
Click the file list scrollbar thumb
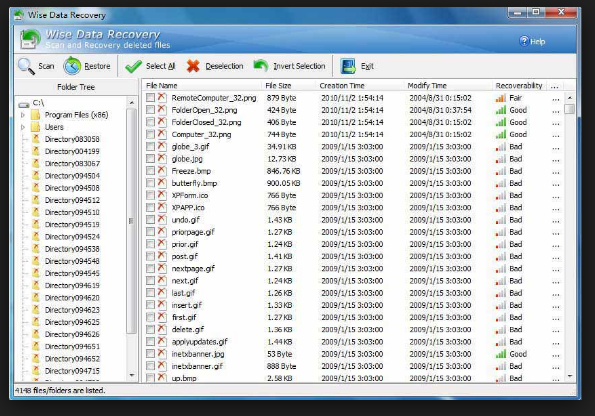click(x=569, y=109)
